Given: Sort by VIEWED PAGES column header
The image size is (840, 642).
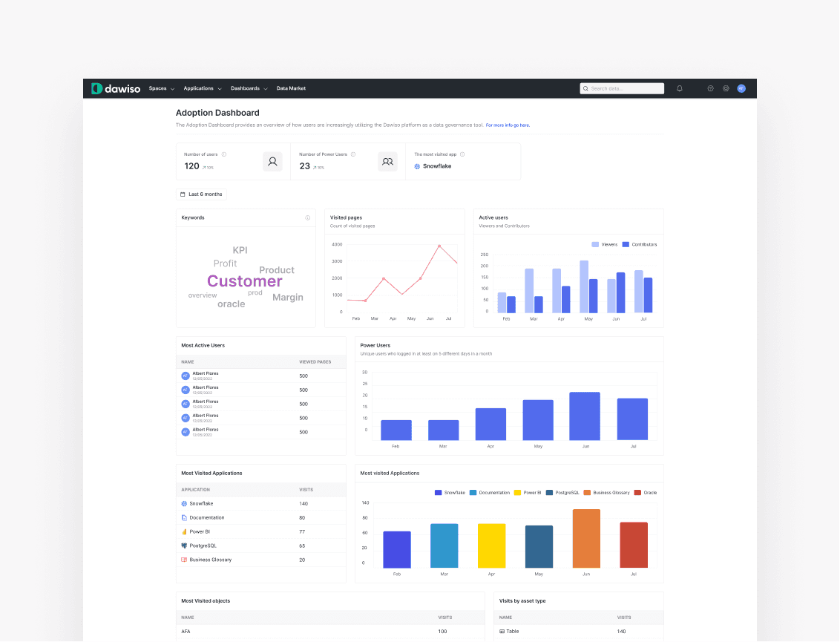Looking at the screenshot, I should [315, 361].
